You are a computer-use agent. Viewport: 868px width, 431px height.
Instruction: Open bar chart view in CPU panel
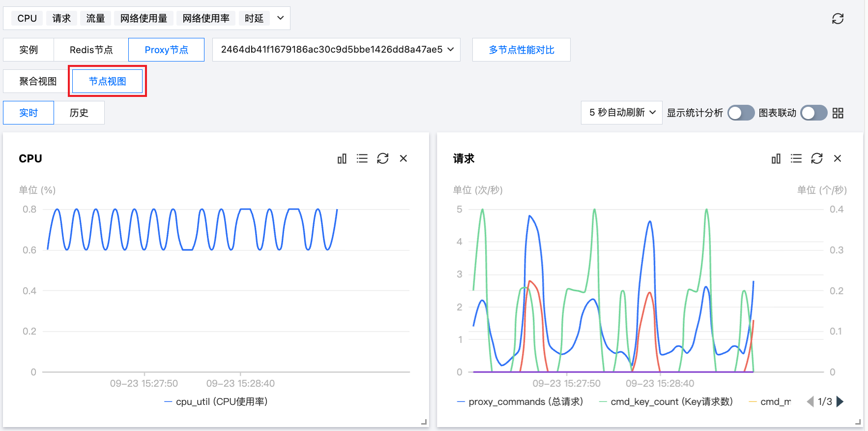click(342, 158)
